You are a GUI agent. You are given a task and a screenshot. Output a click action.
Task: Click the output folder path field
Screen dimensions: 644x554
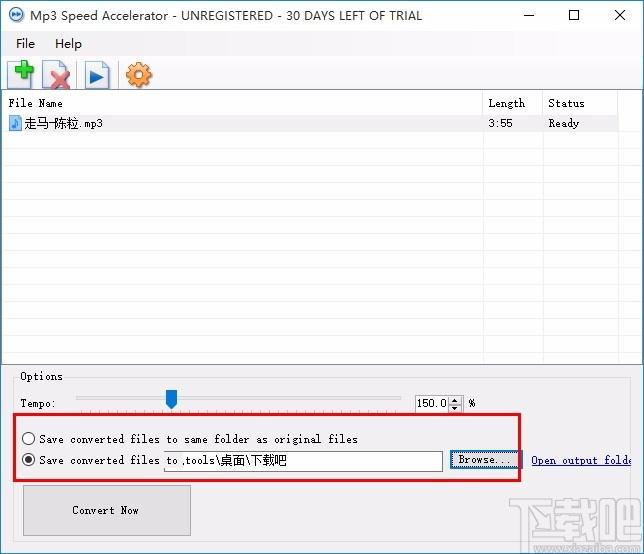point(303,461)
